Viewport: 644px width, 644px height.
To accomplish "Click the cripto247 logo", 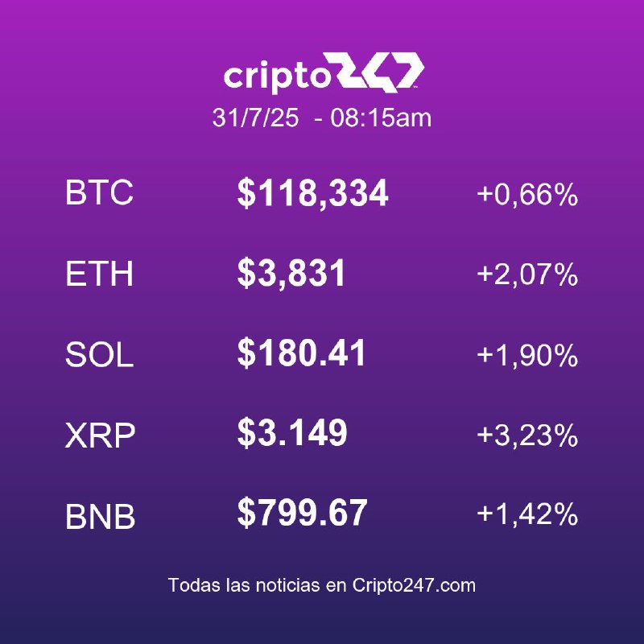I will [324, 72].
